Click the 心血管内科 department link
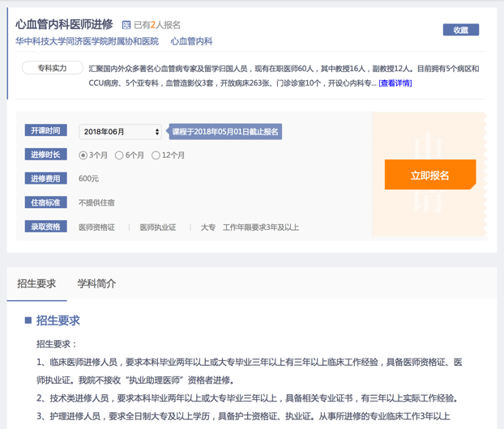The image size is (504, 429). point(191,40)
